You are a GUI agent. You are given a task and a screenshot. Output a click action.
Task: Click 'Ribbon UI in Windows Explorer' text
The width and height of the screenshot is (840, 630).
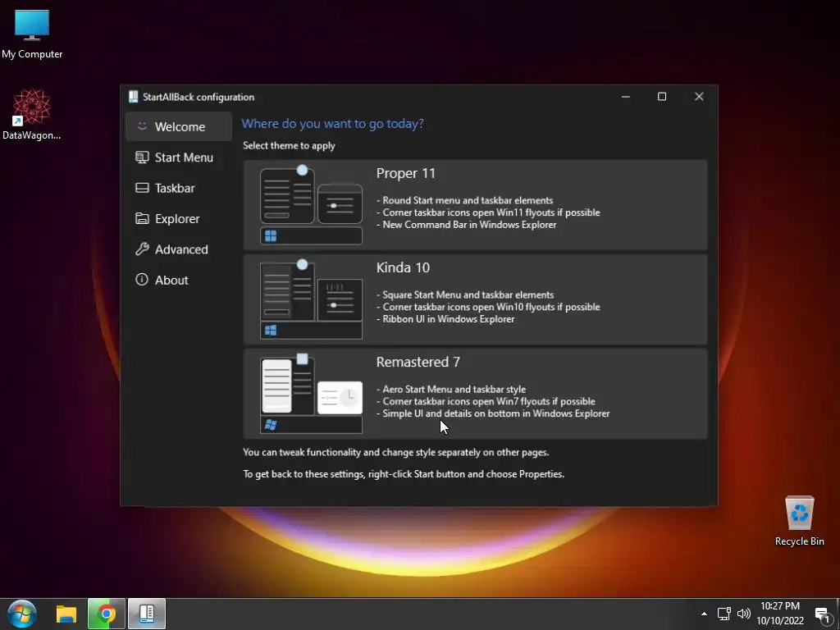[x=449, y=319]
